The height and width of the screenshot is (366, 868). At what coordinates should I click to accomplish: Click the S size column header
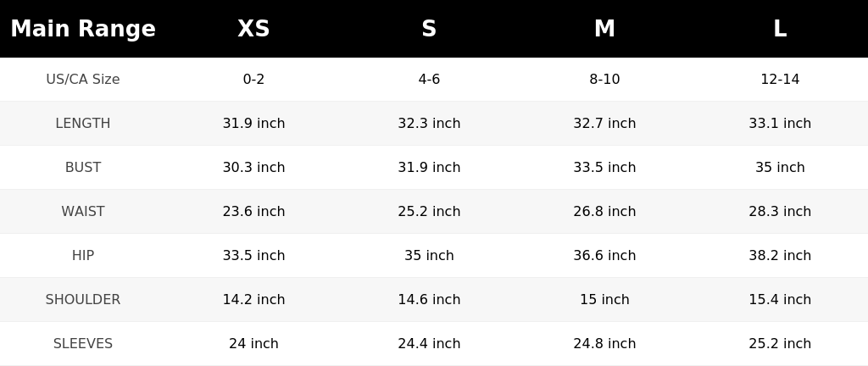tap(429, 29)
